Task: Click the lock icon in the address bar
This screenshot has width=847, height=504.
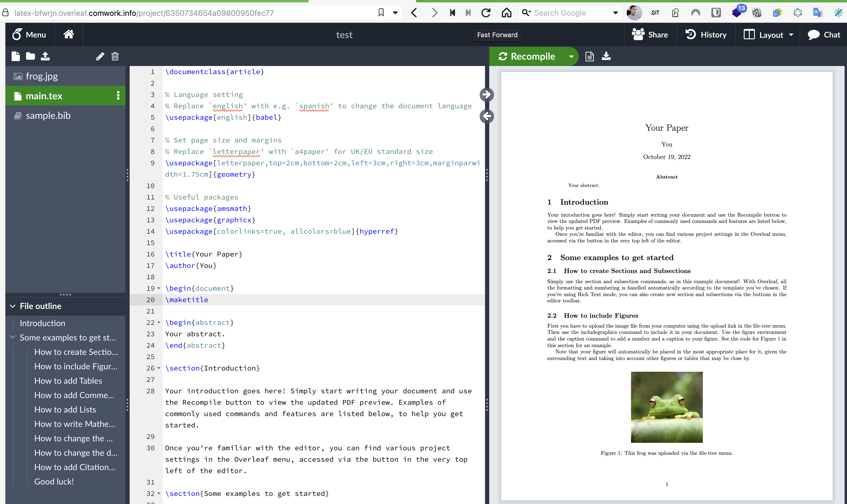Action: [5, 13]
